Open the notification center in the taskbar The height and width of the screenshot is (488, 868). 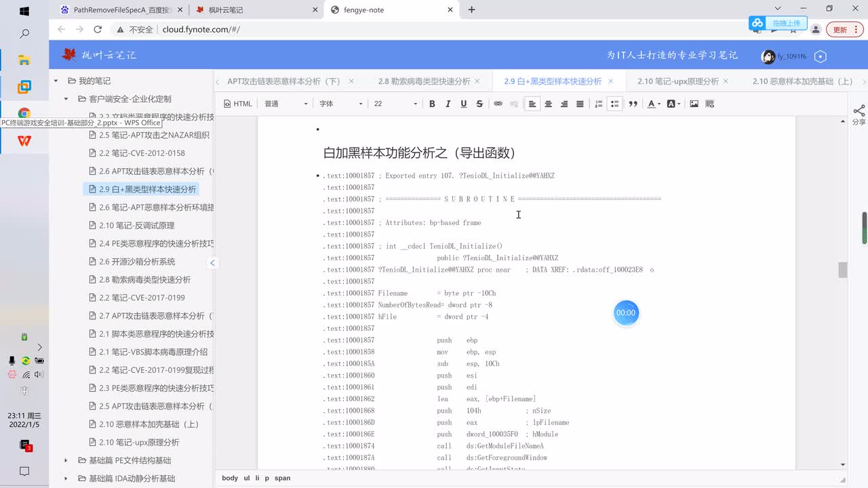(x=24, y=471)
